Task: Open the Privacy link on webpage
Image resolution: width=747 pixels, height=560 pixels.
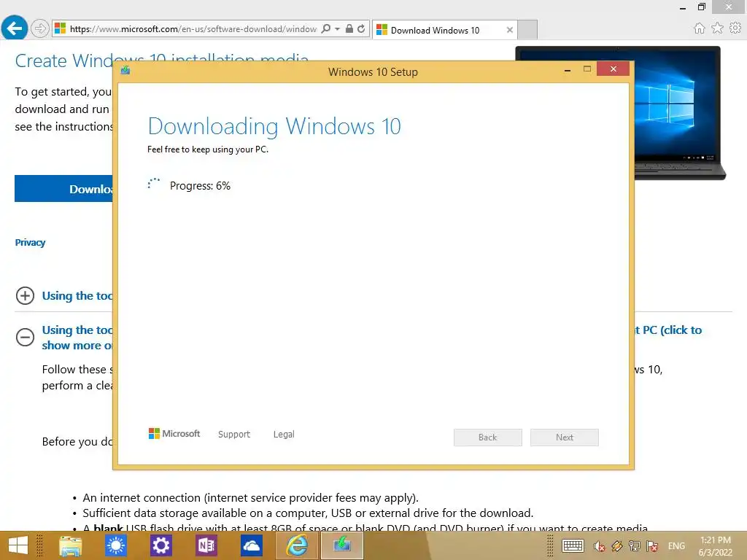Action: [30, 242]
